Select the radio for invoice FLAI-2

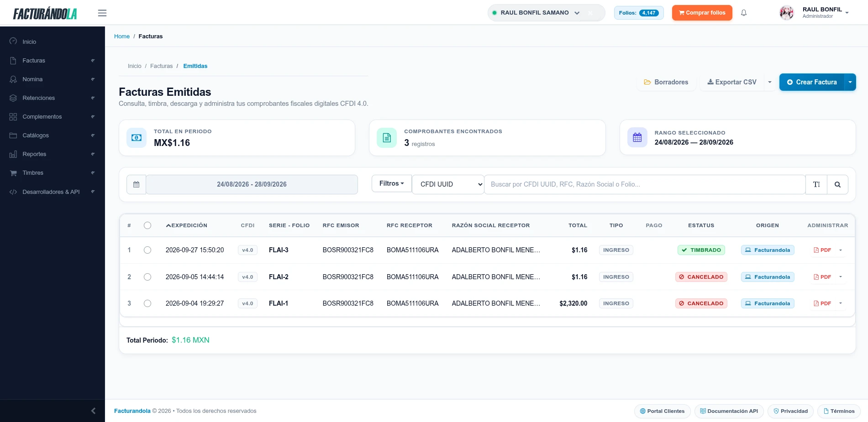click(147, 277)
